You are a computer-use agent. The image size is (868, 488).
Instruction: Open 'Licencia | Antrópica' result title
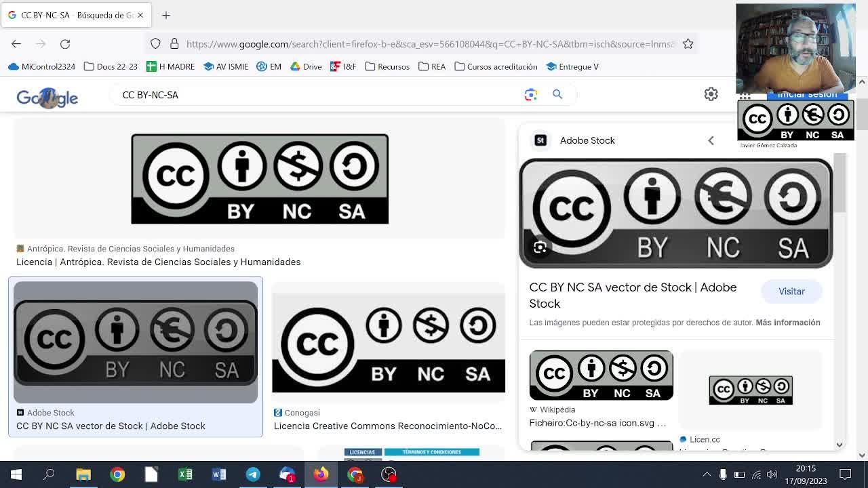pyautogui.click(x=159, y=262)
